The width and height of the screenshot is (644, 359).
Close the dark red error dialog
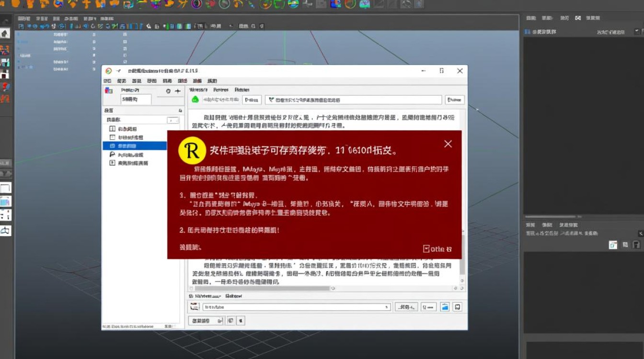tap(448, 144)
